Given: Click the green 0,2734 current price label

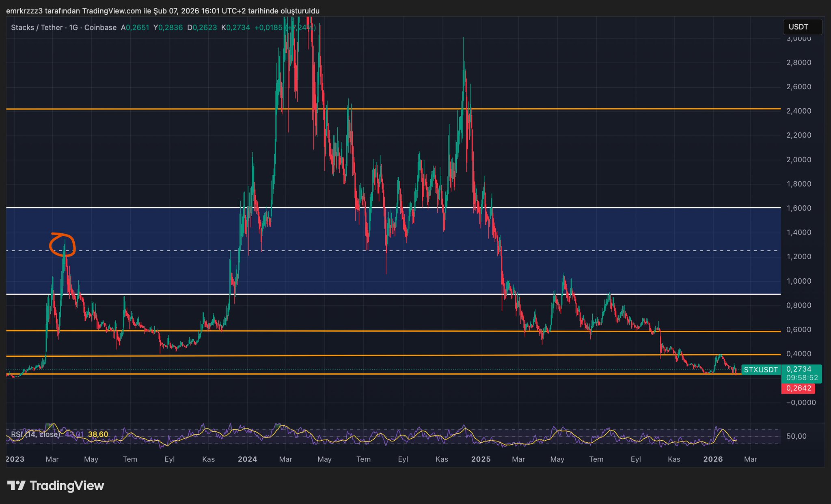Looking at the screenshot, I should pos(799,369).
